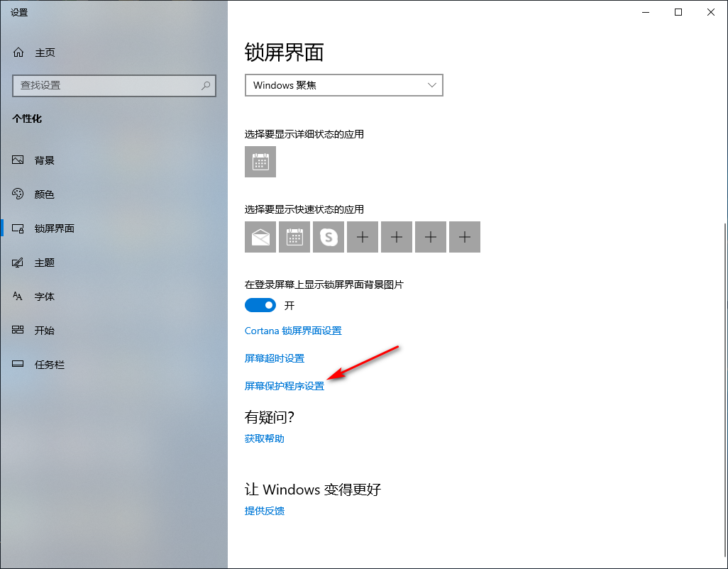
Task: Click the Skype quick status app icon
Action: point(329,237)
